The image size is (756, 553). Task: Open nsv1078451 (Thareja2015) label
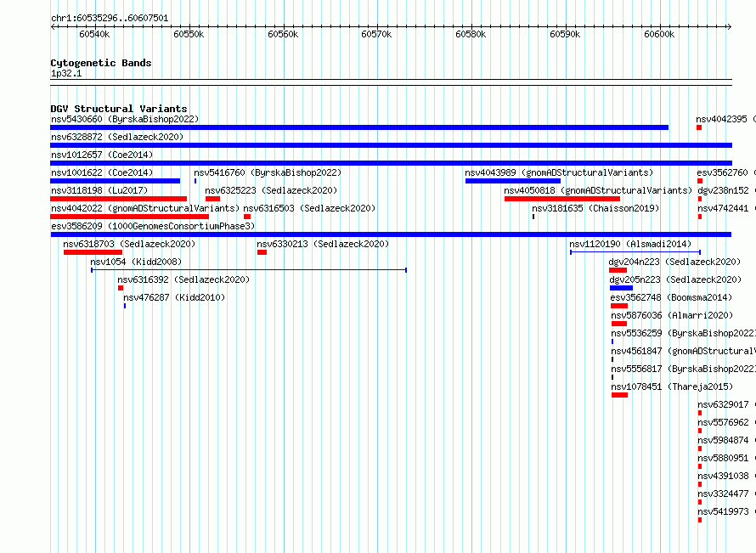[x=672, y=387]
